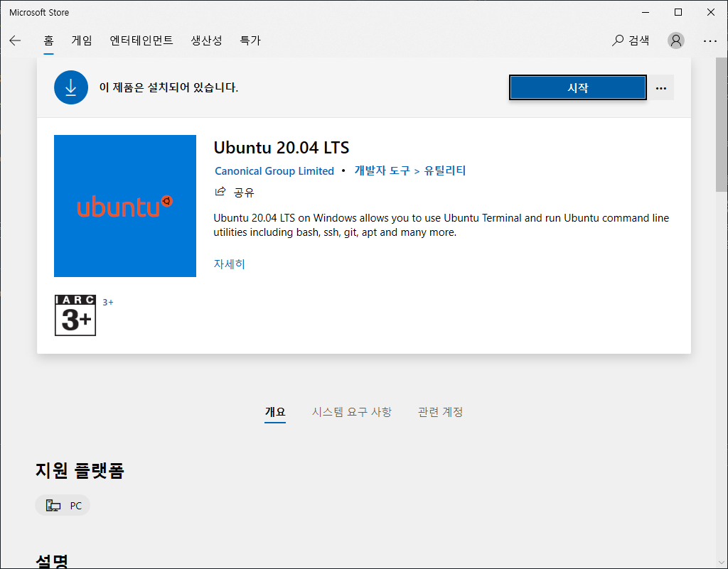Click the scrollbar down arrow

pos(722,563)
